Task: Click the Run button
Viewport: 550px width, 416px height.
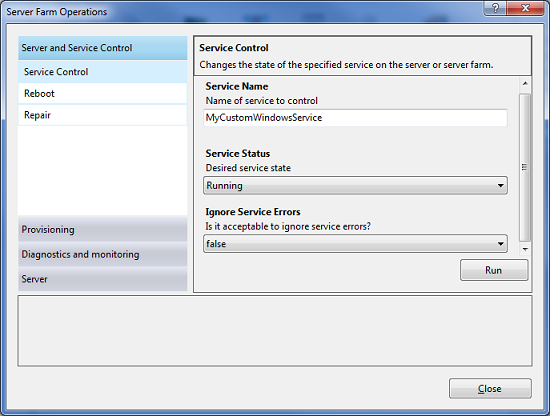Action: pos(494,270)
